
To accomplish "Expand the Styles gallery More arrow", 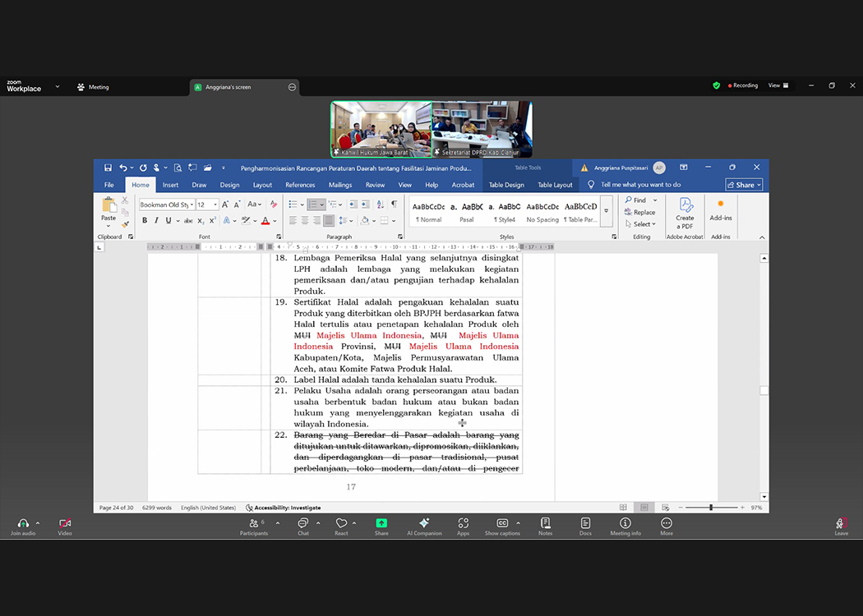I will 607,210.
